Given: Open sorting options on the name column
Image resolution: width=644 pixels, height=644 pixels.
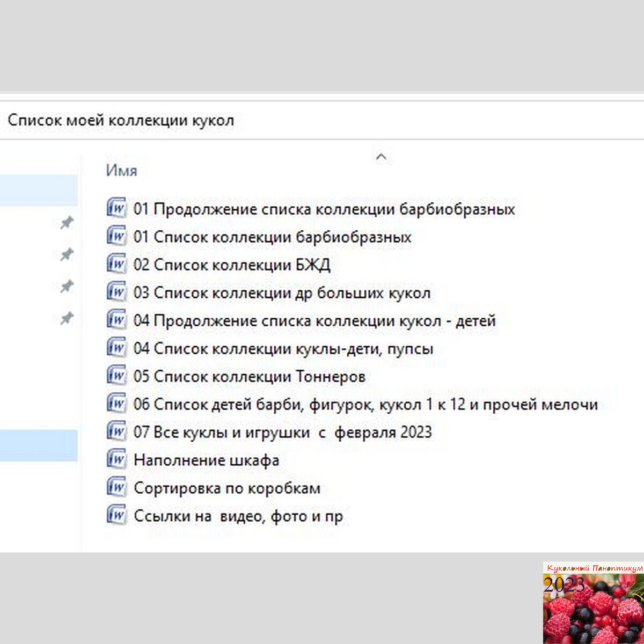Looking at the screenshot, I should pos(121,170).
